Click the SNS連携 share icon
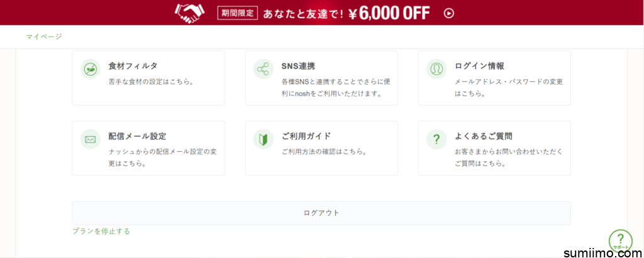The width and height of the screenshot is (644, 258). click(x=264, y=68)
